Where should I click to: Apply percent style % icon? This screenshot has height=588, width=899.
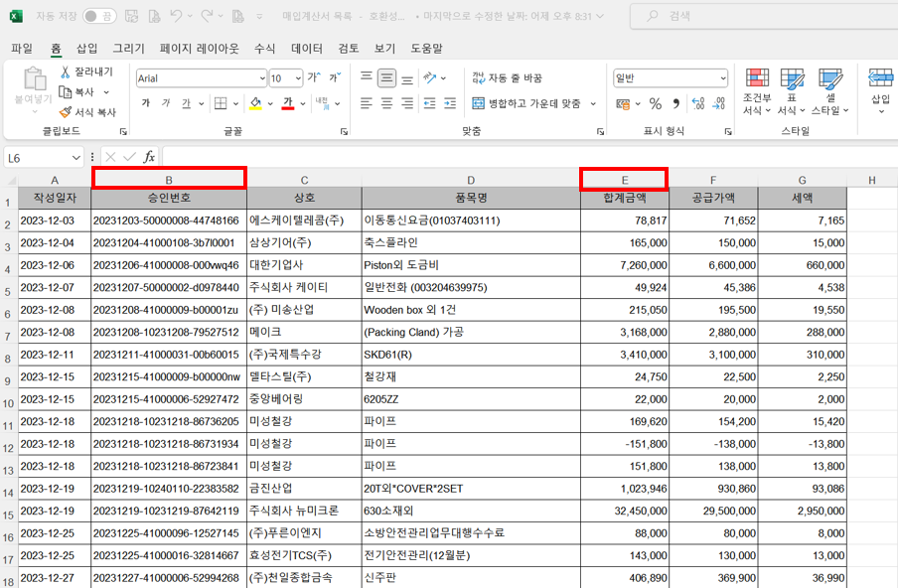[x=656, y=103]
